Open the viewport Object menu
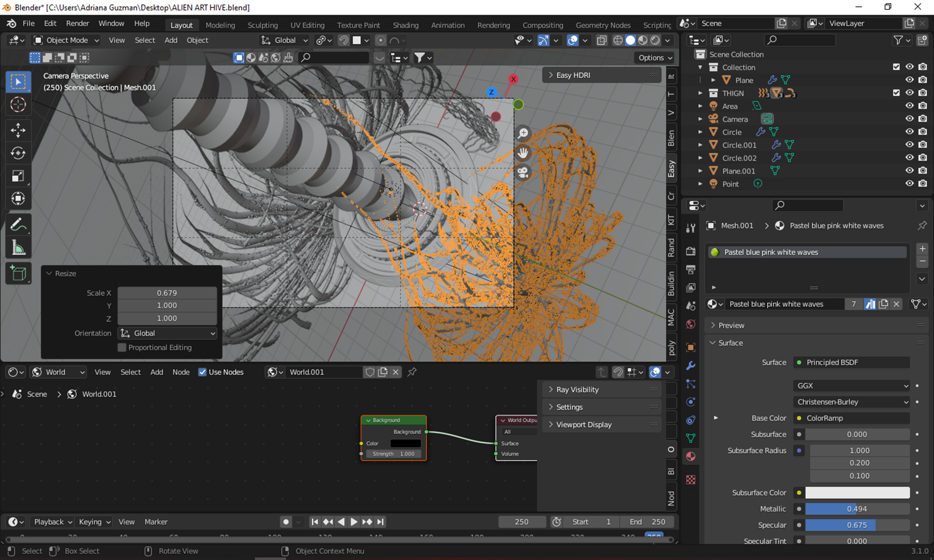This screenshot has width=934, height=560. (197, 40)
